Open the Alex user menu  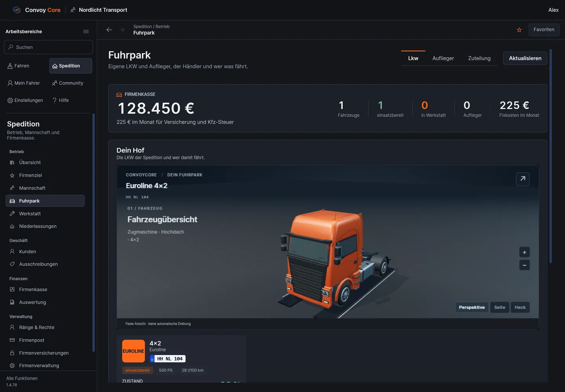point(553,10)
